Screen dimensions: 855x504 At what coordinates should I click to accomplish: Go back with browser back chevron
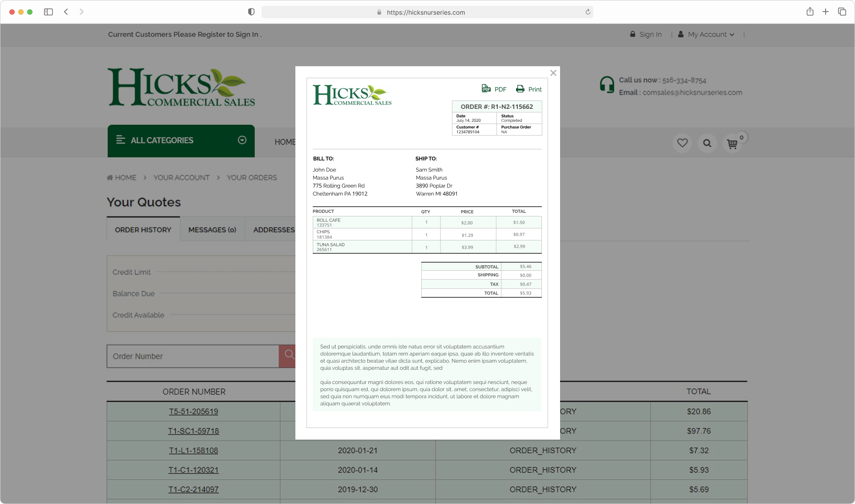coord(66,12)
